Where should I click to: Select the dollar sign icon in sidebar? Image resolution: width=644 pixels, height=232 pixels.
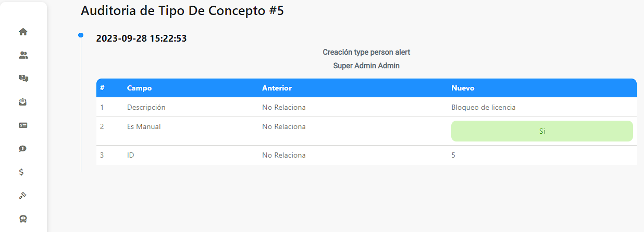click(21, 172)
